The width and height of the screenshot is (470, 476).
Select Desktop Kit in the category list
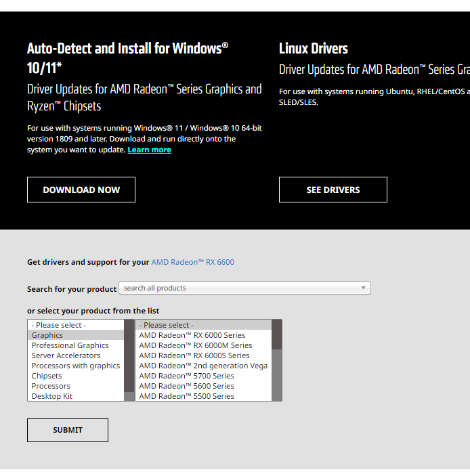pyautogui.click(x=76, y=396)
